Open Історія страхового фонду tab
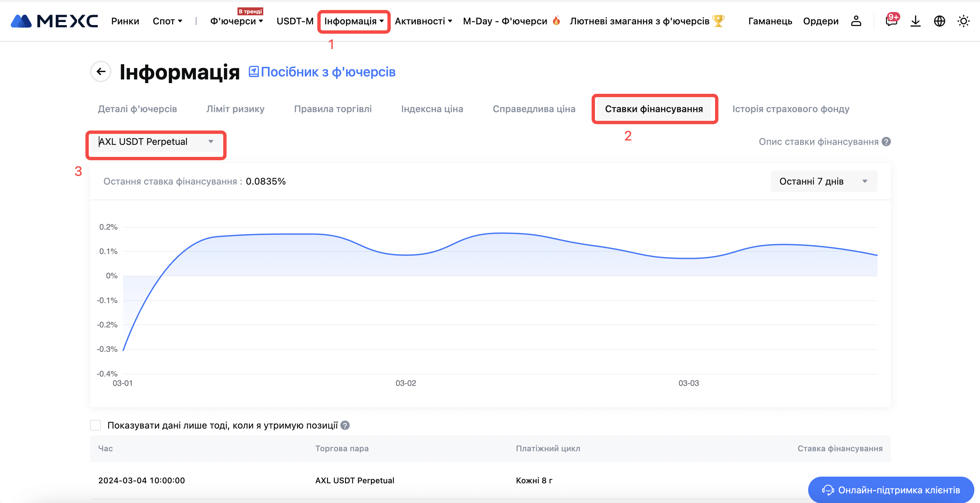This screenshot has height=503, width=980. tap(790, 109)
